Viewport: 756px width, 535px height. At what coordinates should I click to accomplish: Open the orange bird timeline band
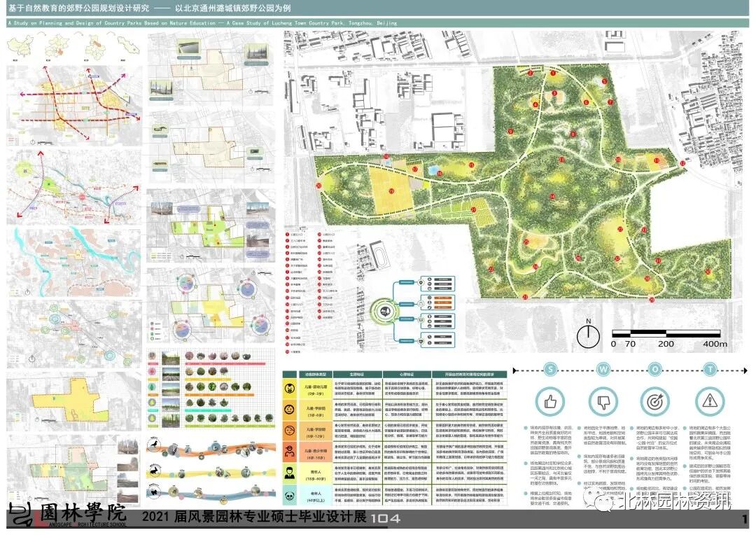tap(211, 449)
